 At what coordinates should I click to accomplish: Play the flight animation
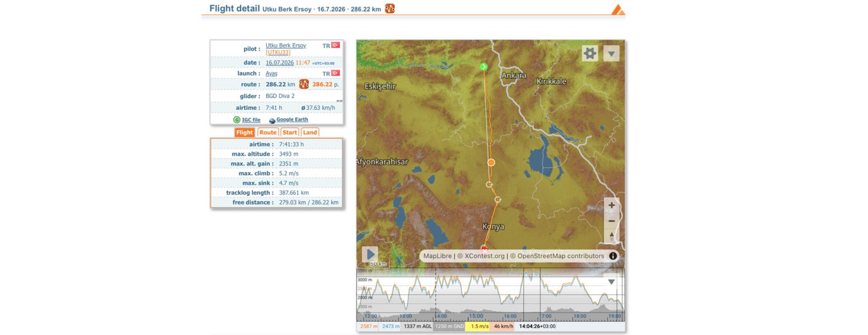coord(370,254)
